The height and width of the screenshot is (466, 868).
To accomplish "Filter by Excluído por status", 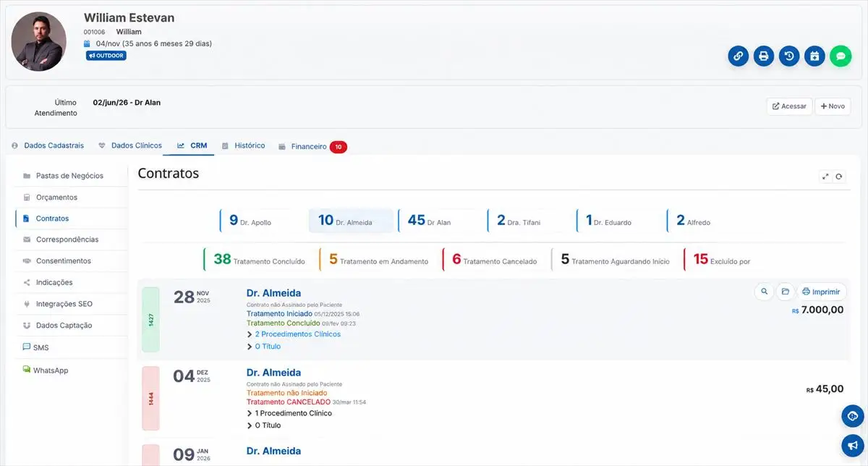I will pos(720,259).
